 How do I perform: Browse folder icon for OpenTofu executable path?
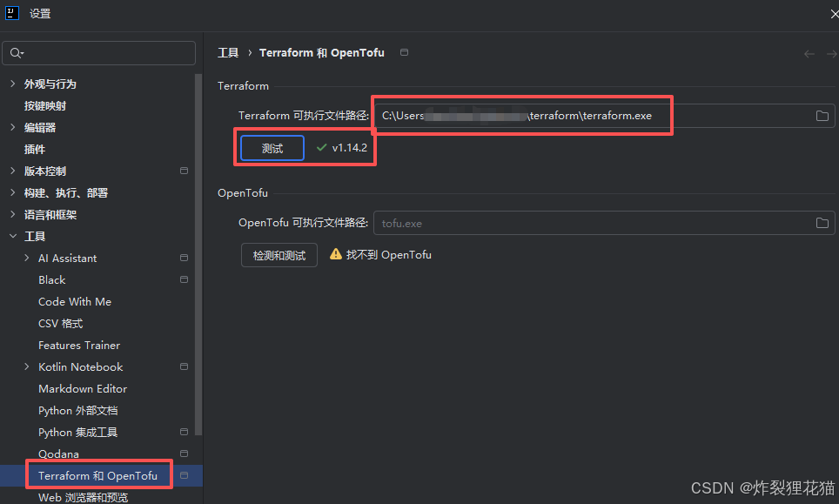pyautogui.click(x=822, y=223)
